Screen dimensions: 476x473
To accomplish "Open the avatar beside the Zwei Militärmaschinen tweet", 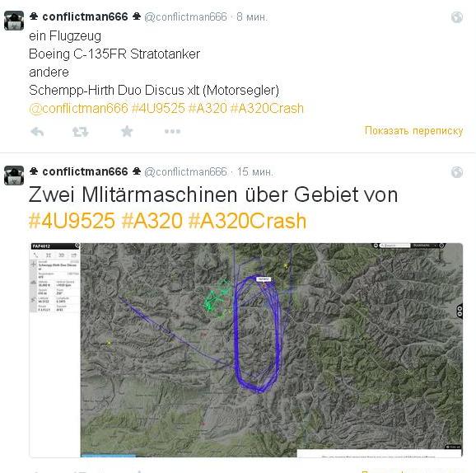I will pos(14,176).
